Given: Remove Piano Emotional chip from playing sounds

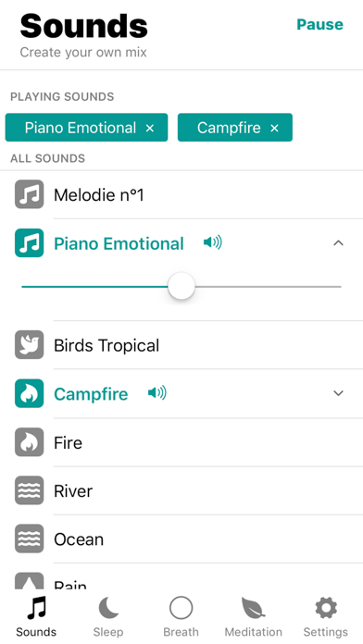Looking at the screenshot, I should [x=150, y=128].
